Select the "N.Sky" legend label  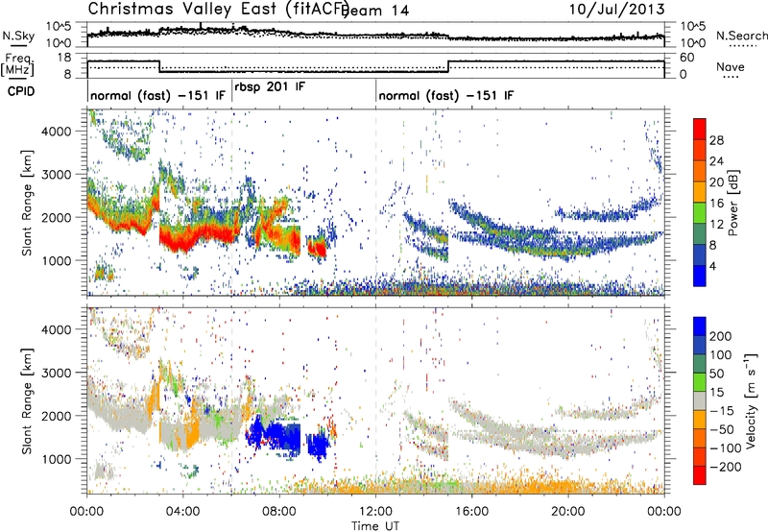[18, 36]
